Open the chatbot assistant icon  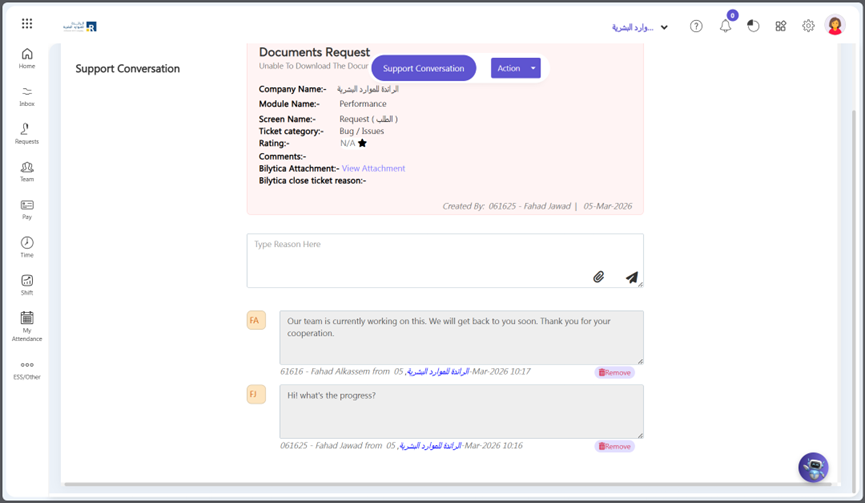tap(813, 467)
